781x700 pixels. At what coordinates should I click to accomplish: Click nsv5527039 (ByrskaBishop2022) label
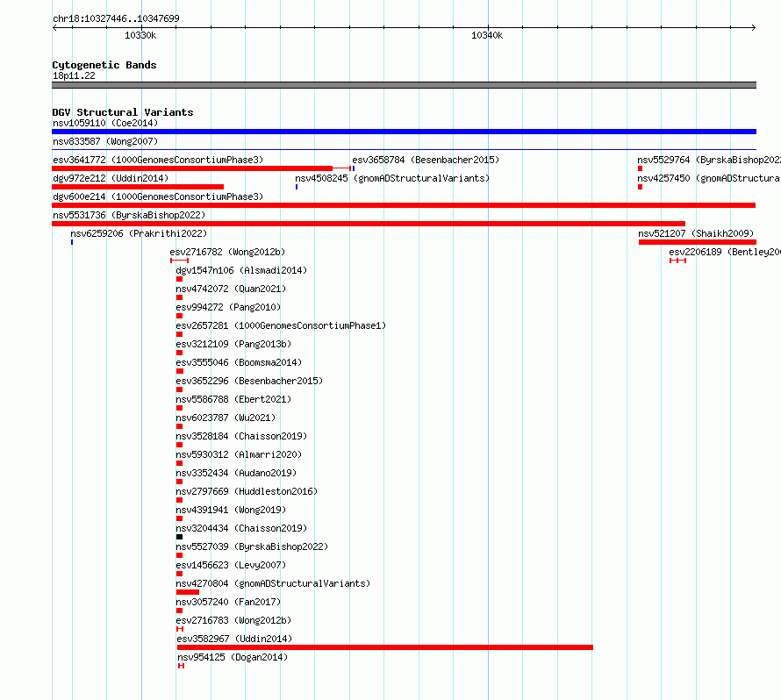(252, 546)
